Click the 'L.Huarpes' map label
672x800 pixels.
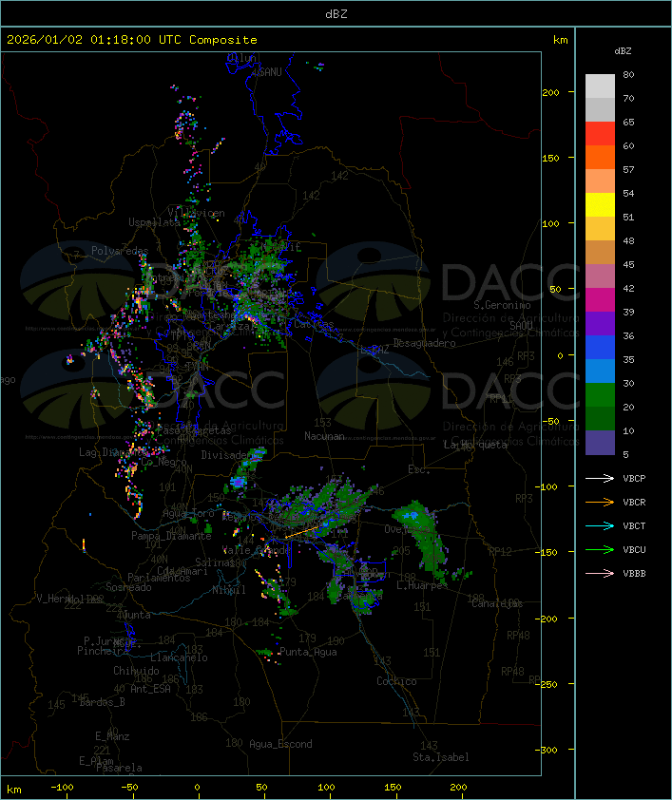click(422, 585)
